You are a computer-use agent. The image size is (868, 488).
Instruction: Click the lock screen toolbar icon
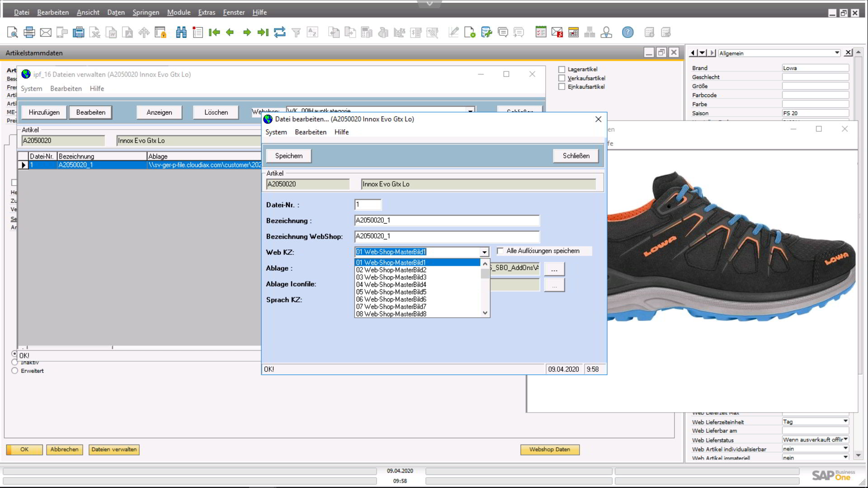tap(160, 32)
